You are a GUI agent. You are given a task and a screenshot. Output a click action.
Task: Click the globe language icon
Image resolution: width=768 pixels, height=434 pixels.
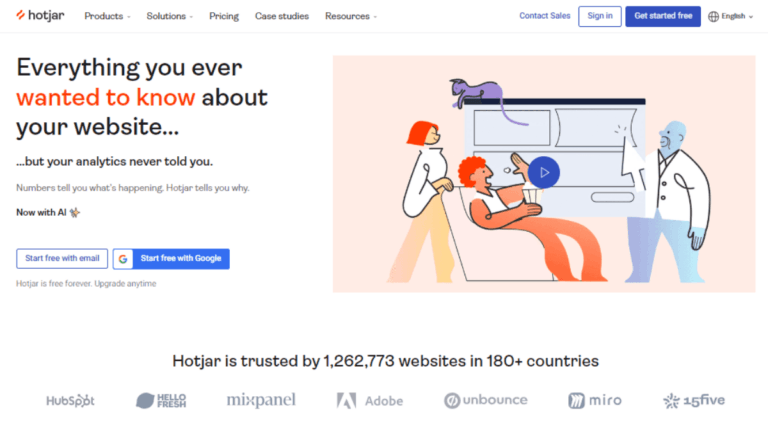pyautogui.click(x=713, y=16)
